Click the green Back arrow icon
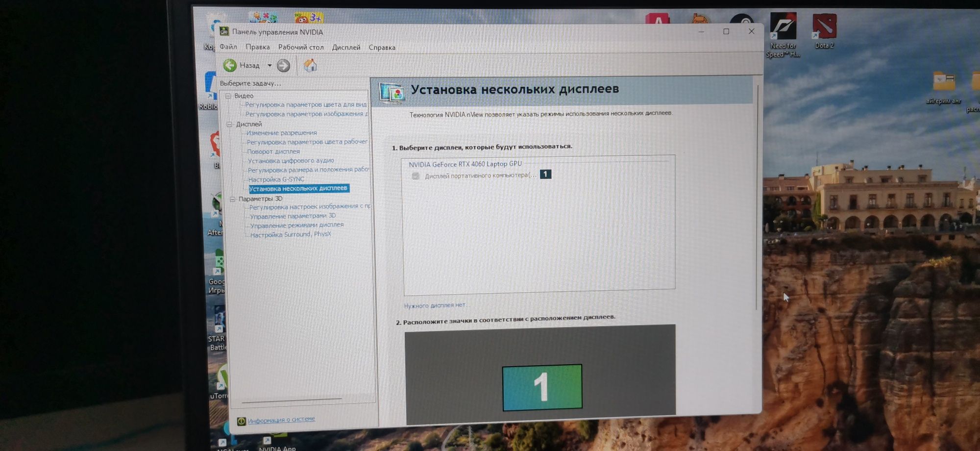 [229, 65]
